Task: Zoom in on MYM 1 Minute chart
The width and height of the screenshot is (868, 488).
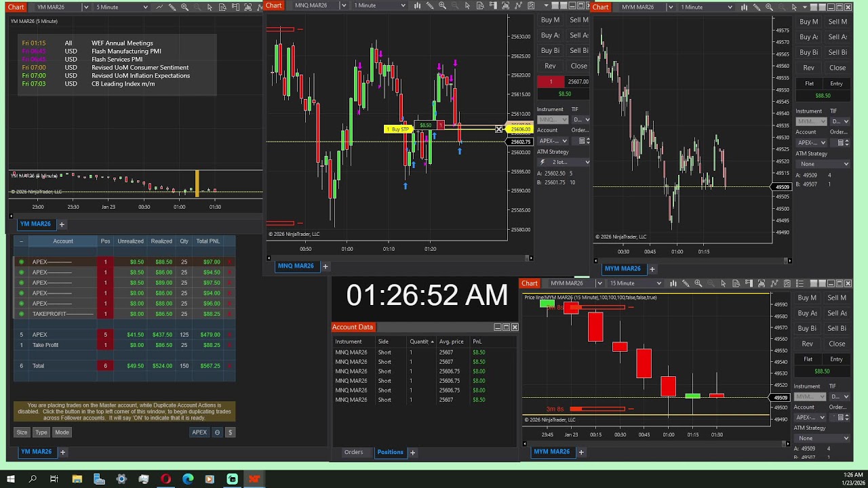Action: point(769,7)
